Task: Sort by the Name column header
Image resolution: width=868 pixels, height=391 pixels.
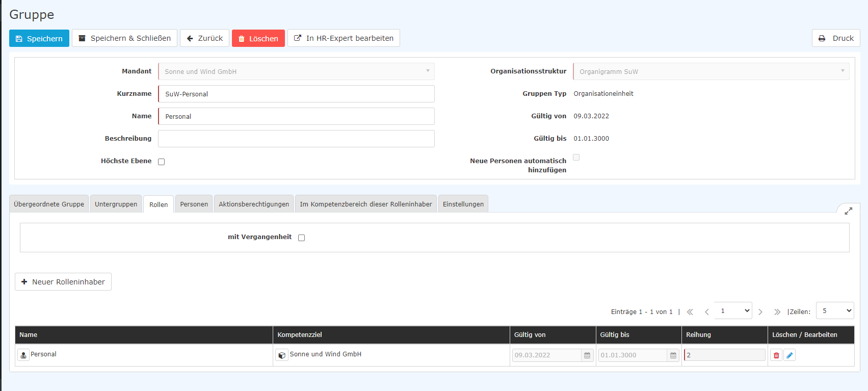Action: tap(144, 335)
